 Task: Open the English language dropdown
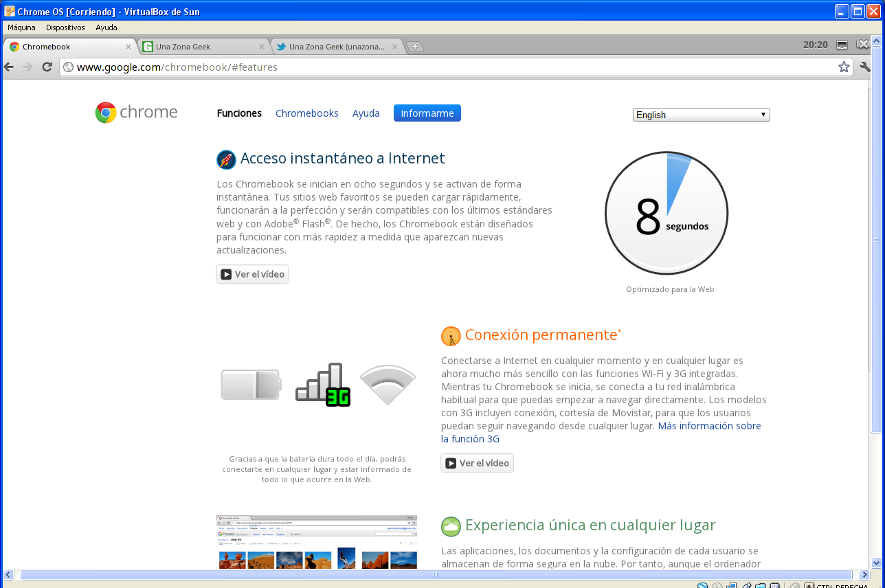(x=702, y=115)
